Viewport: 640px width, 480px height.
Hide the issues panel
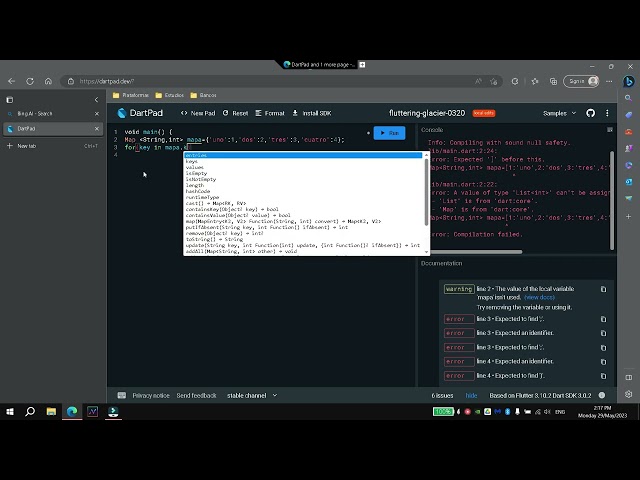(x=471, y=396)
